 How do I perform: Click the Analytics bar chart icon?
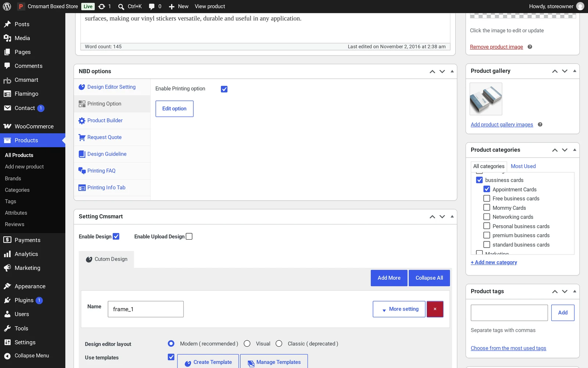point(7,254)
